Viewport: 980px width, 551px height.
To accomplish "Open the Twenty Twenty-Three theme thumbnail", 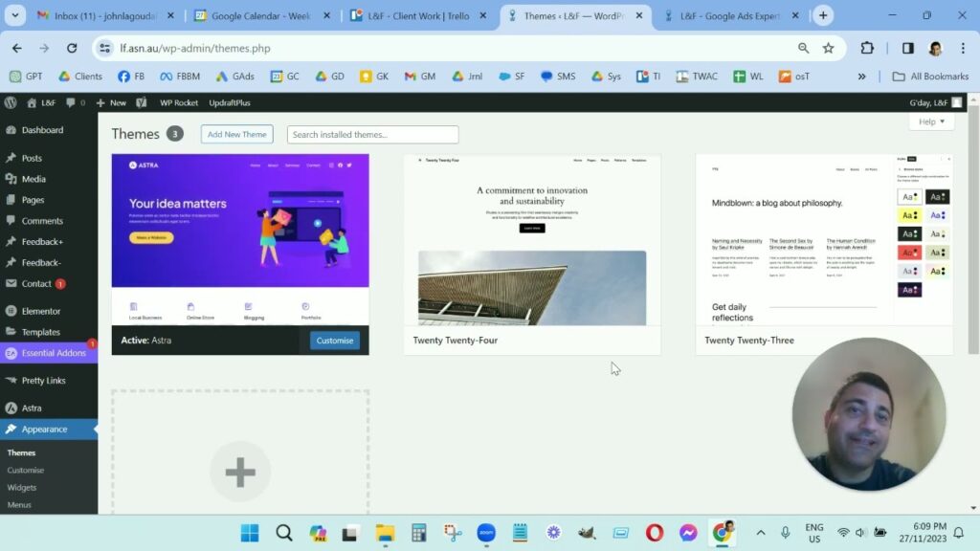I will pos(824,240).
